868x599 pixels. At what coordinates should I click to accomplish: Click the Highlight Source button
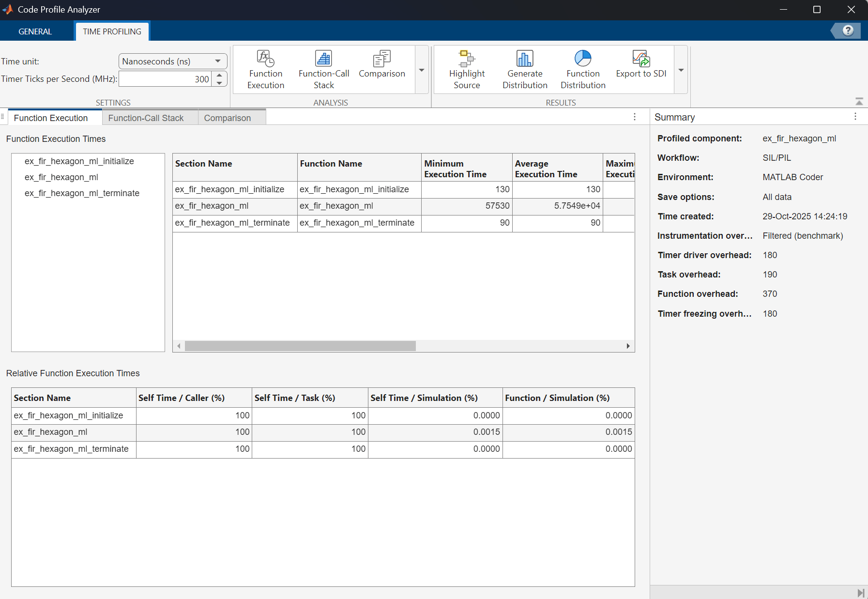pos(467,70)
